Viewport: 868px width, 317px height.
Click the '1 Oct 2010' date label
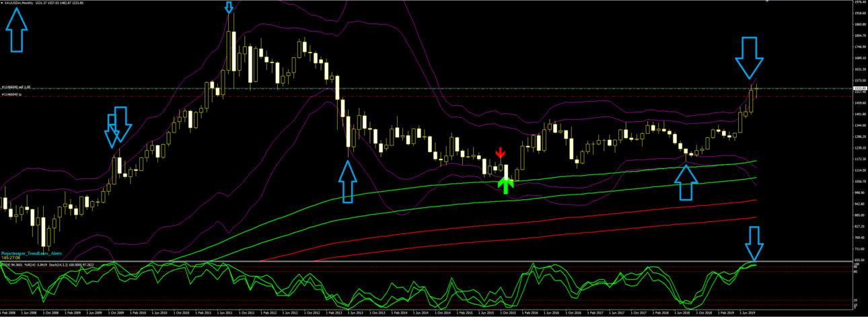pos(181,312)
